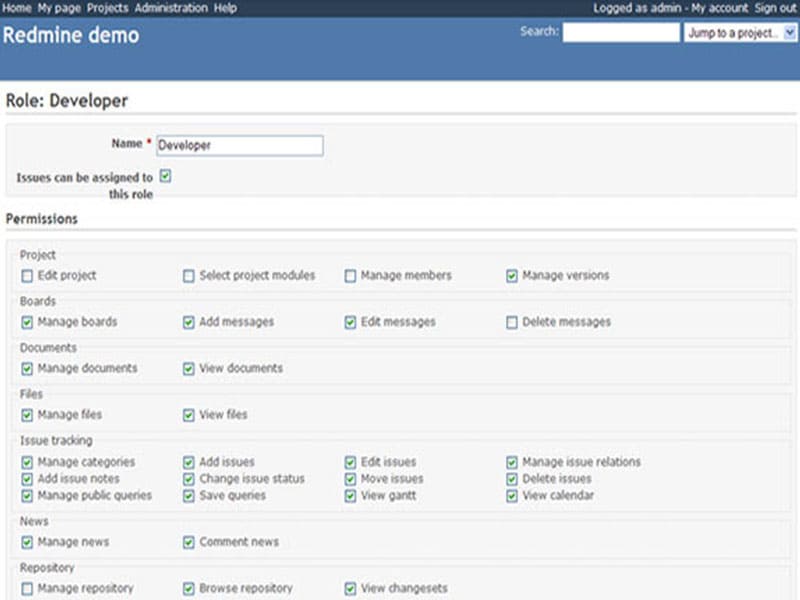Uncheck the View changesets permission
Image resolution: width=800 pixels, height=600 pixels.
click(350, 588)
